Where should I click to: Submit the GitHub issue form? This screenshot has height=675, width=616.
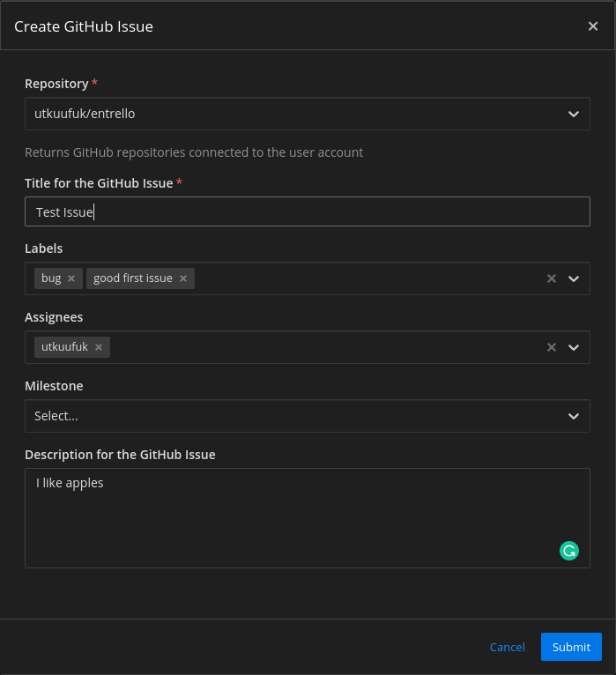tap(571, 647)
